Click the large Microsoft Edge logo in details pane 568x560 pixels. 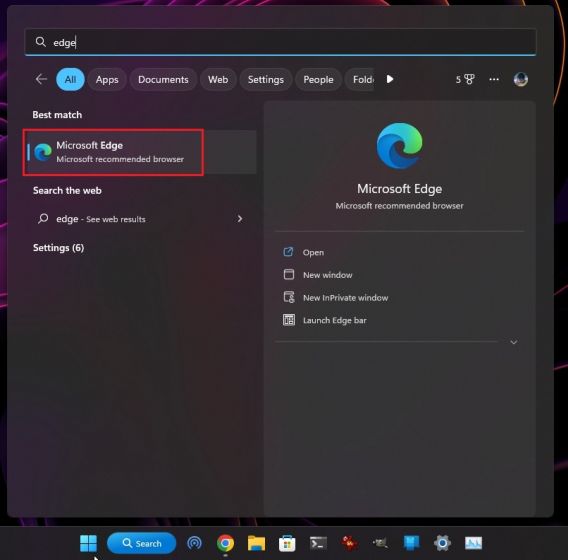399,146
